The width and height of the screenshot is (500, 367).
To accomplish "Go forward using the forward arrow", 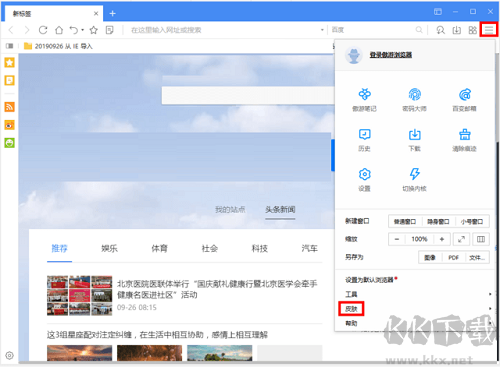I will point(27,30).
